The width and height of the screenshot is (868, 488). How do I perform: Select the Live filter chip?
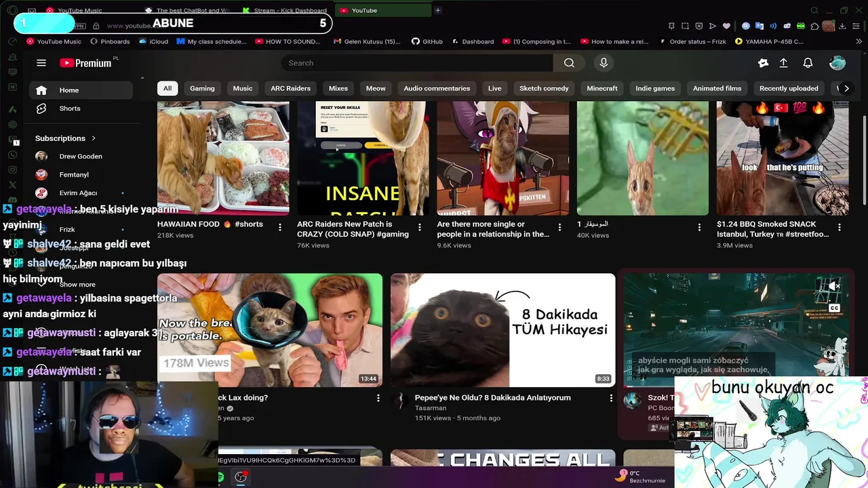(495, 88)
